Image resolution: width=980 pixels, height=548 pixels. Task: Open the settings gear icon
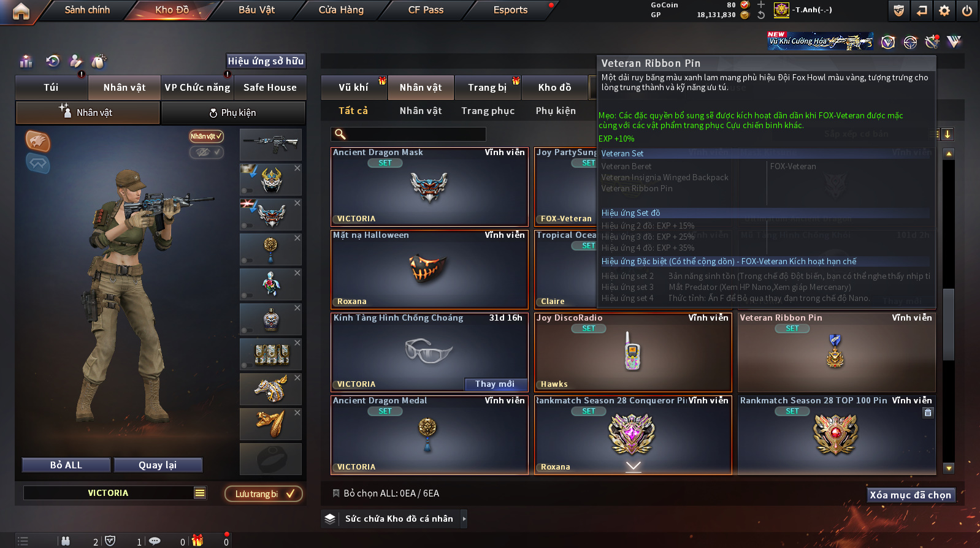pyautogui.click(x=944, y=10)
